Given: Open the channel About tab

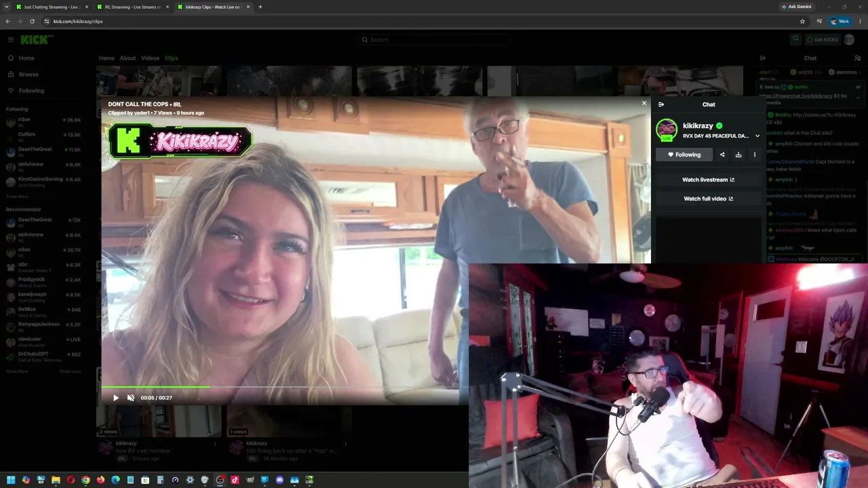Looking at the screenshot, I should [x=128, y=58].
